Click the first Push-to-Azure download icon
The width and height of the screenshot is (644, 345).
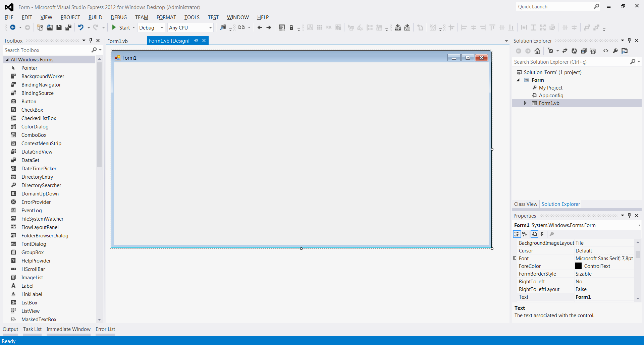tap(398, 27)
